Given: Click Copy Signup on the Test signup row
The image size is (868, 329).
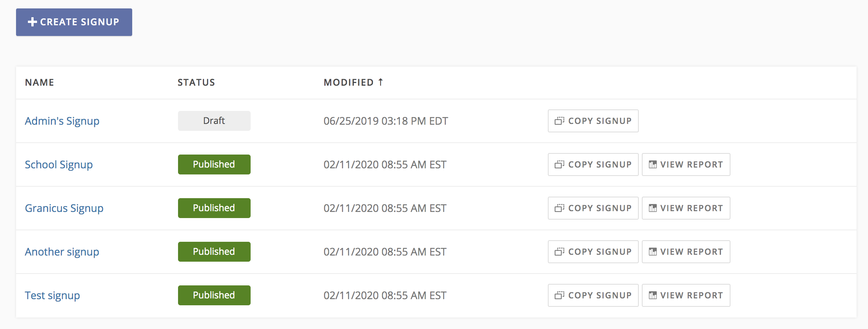Looking at the screenshot, I should click(593, 295).
